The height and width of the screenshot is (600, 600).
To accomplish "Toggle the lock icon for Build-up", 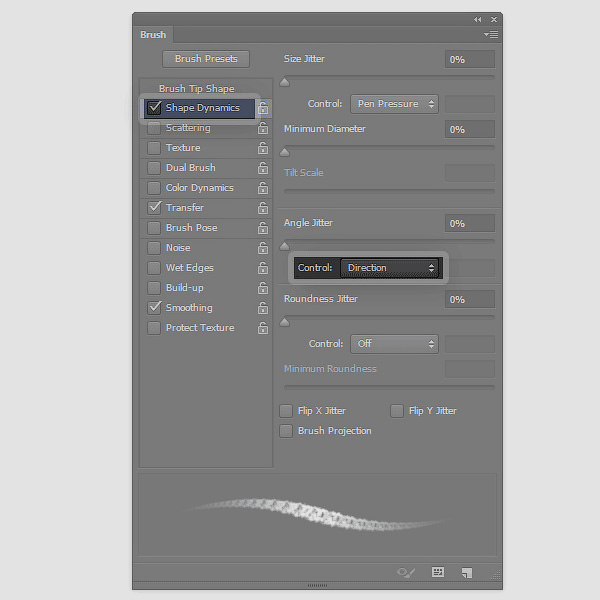I will pyautogui.click(x=263, y=288).
